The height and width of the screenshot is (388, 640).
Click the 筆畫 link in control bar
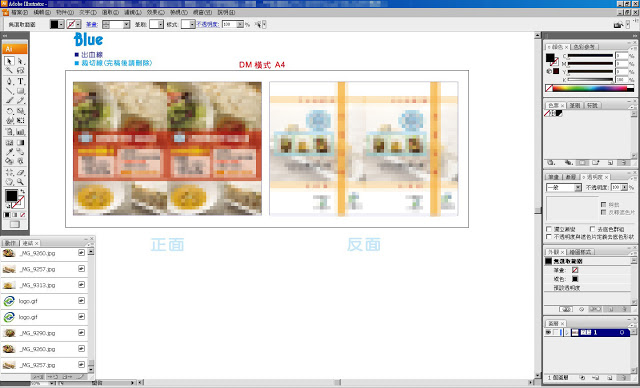tap(92, 24)
